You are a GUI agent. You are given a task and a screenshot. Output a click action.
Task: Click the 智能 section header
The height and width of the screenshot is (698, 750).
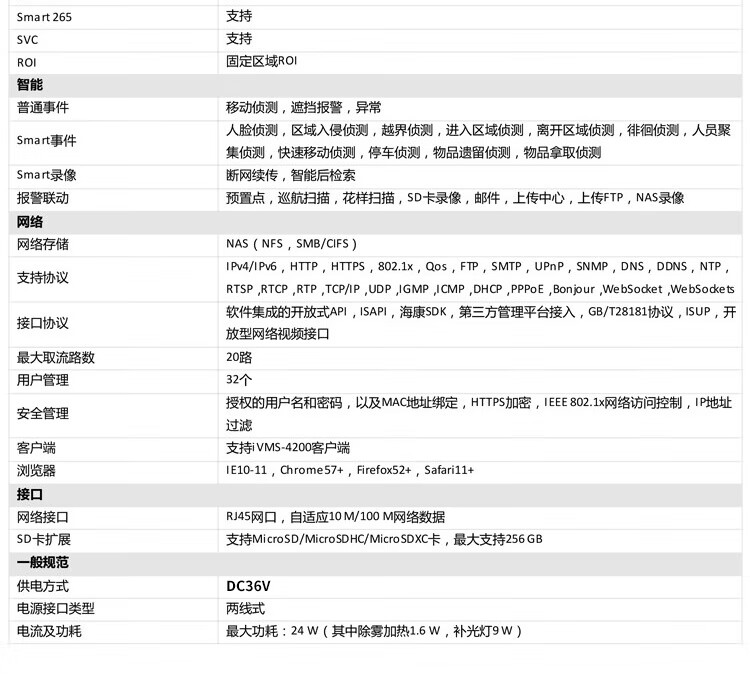(x=30, y=85)
